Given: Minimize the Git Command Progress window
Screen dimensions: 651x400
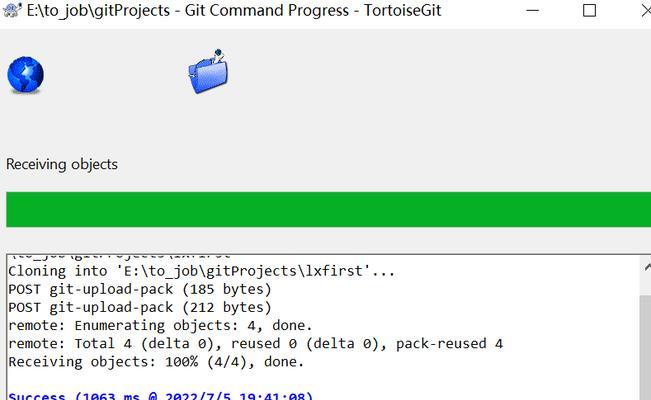Looking at the screenshot, I should tap(532, 10).
